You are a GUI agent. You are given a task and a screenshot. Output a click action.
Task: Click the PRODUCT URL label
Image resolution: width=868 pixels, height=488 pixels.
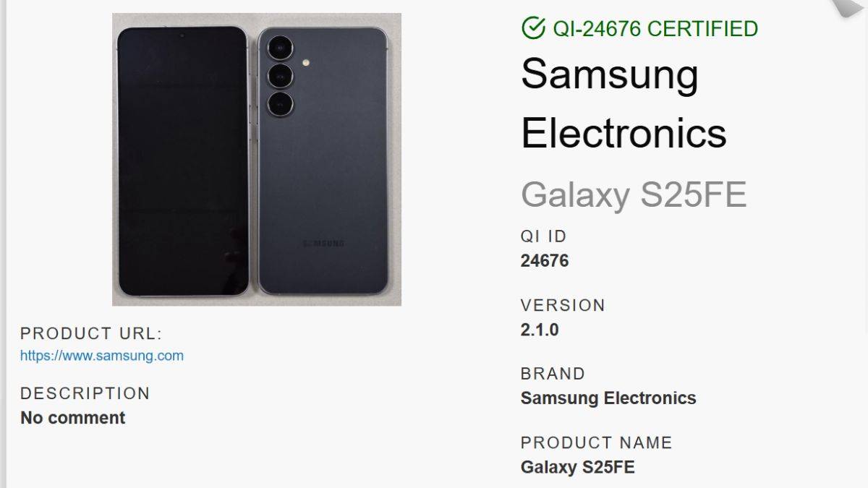tap(92, 333)
